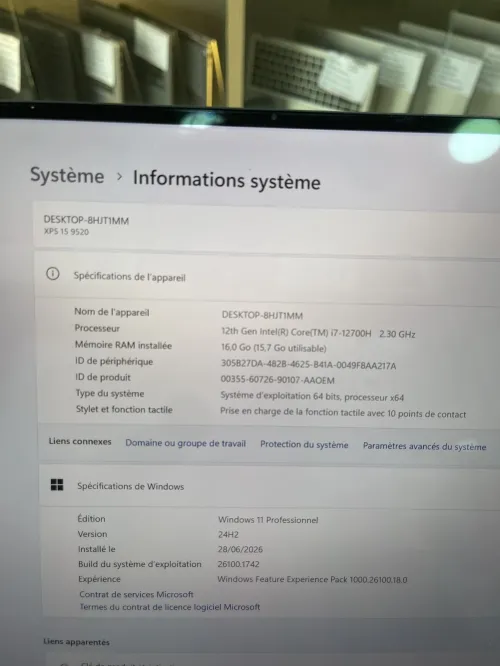Click the Build du système d'exploitation label
The height and width of the screenshot is (666, 500).
point(140,564)
